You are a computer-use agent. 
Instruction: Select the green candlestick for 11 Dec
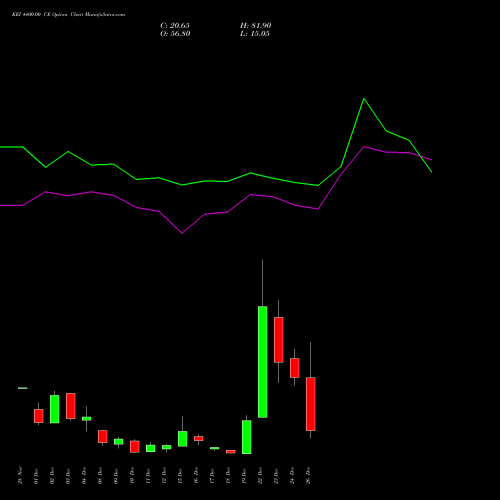click(150, 448)
